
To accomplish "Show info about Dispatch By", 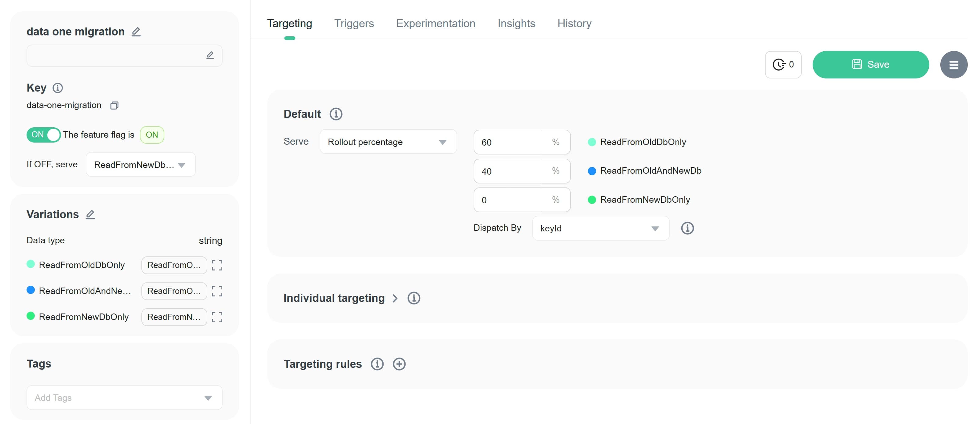I will point(687,228).
